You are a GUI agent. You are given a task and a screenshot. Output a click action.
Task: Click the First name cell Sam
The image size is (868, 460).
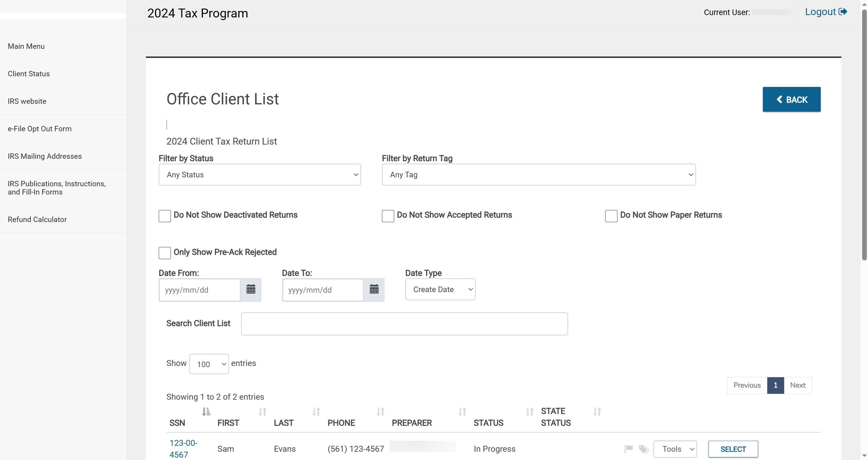coord(225,449)
